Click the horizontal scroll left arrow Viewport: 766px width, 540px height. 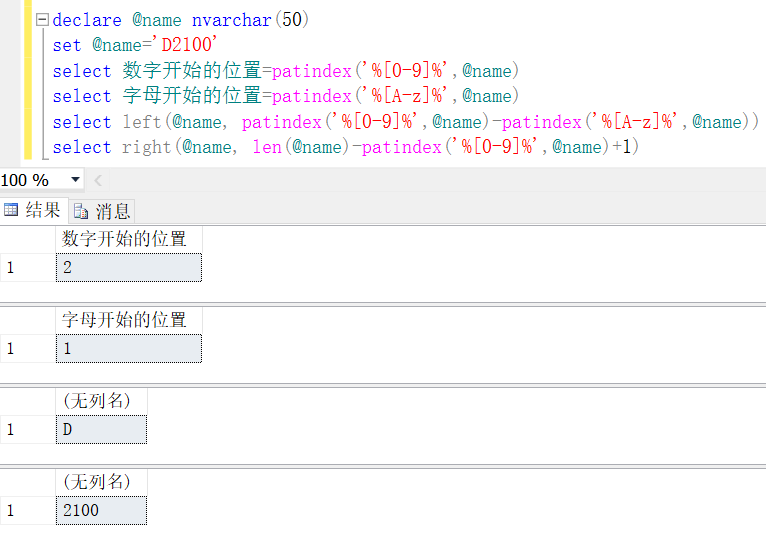point(98,180)
